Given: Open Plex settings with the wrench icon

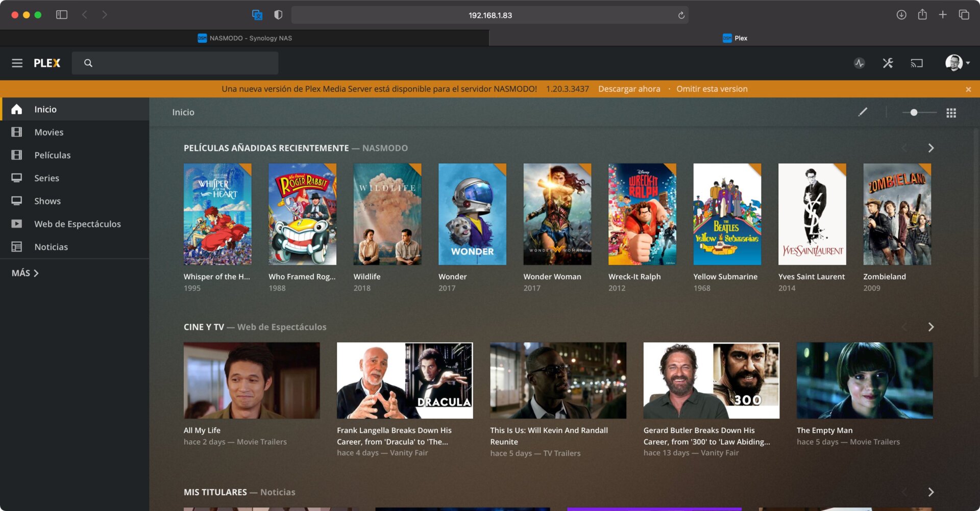Looking at the screenshot, I should 888,63.
